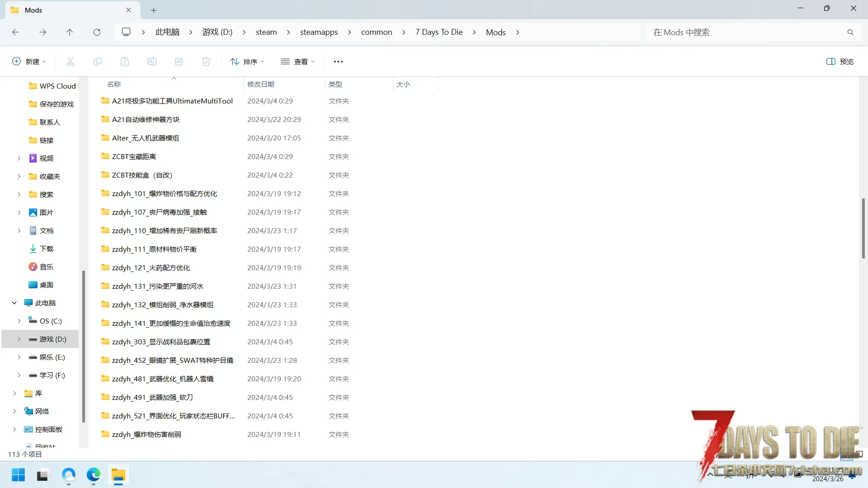
Task: Open the 新建 new item dropdown
Action: click(x=29, y=61)
